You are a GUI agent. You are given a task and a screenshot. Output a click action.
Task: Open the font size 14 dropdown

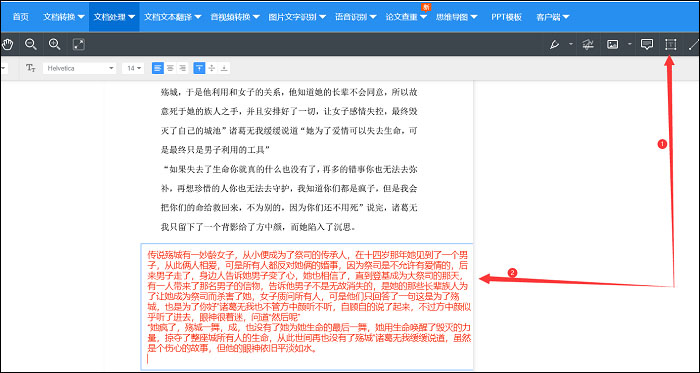134,68
